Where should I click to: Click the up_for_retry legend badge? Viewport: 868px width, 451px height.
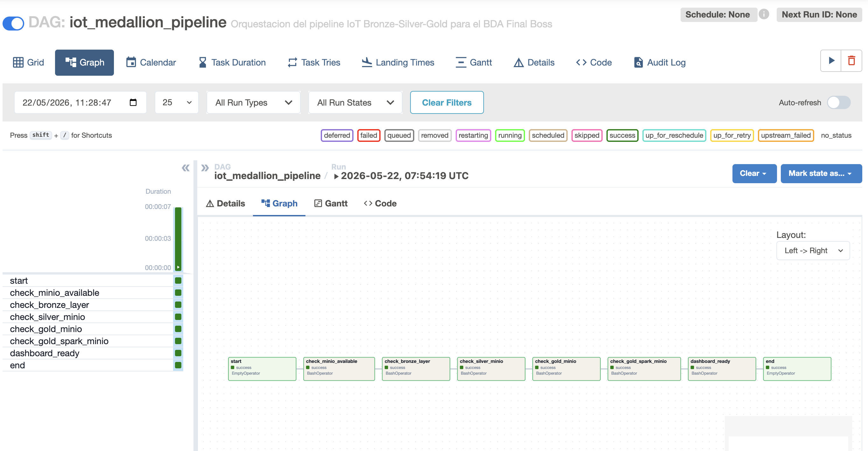(x=731, y=135)
